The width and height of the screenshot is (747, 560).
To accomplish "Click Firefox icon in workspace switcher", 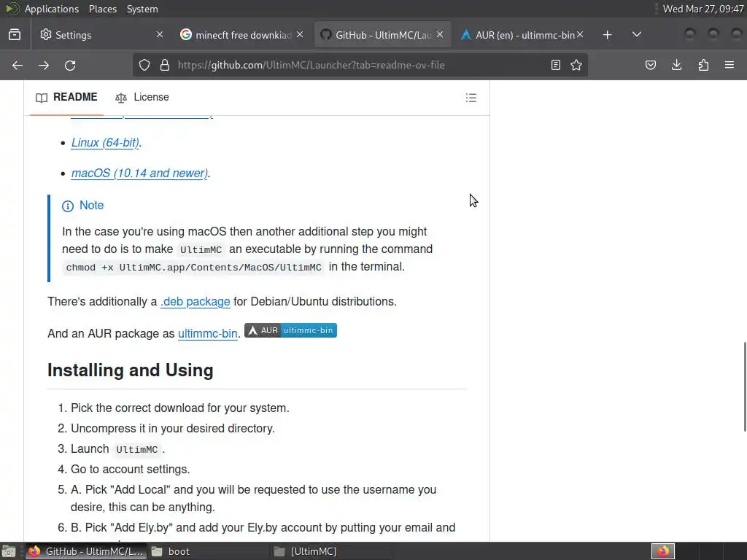I will coord(663,551).
